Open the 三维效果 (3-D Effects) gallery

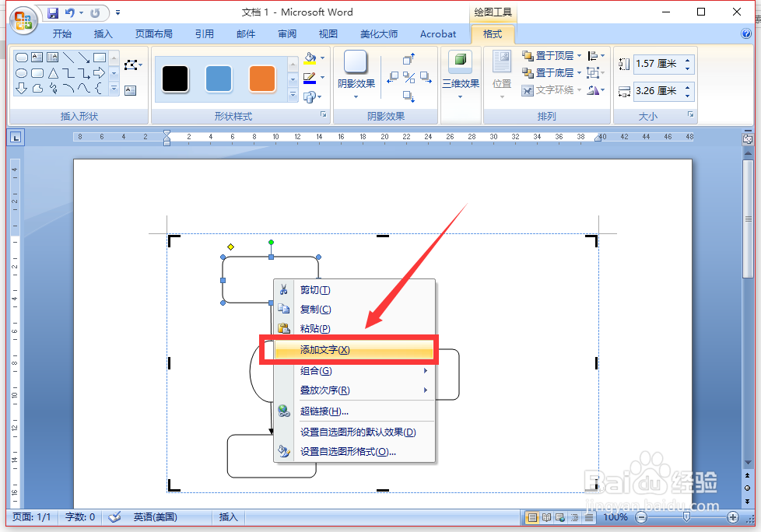pos(459,74)
